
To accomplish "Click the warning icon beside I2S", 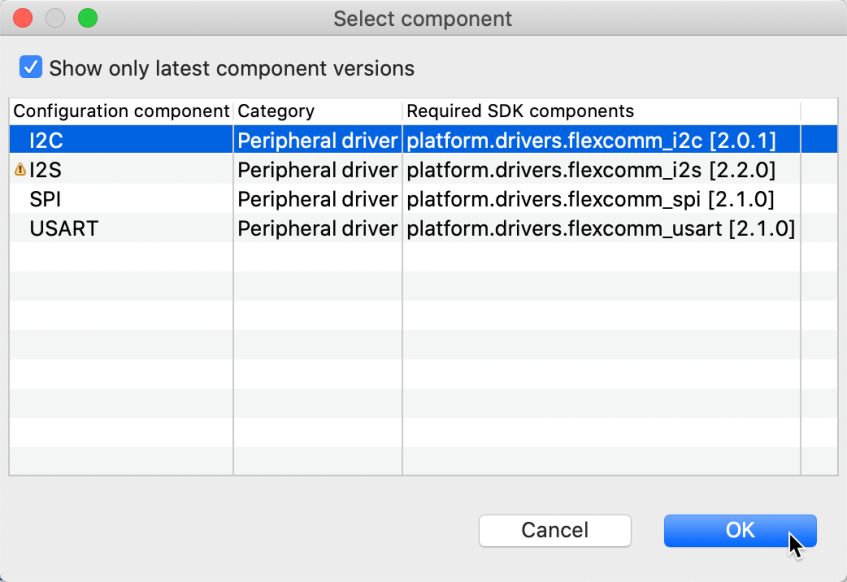I will point(20,170).
